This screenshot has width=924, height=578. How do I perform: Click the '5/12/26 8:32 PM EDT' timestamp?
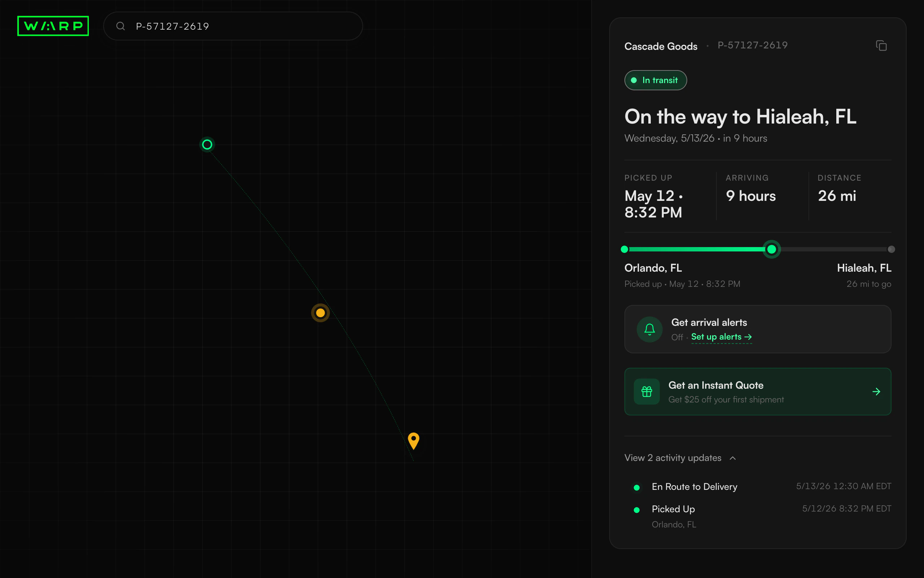click(846, 509)
